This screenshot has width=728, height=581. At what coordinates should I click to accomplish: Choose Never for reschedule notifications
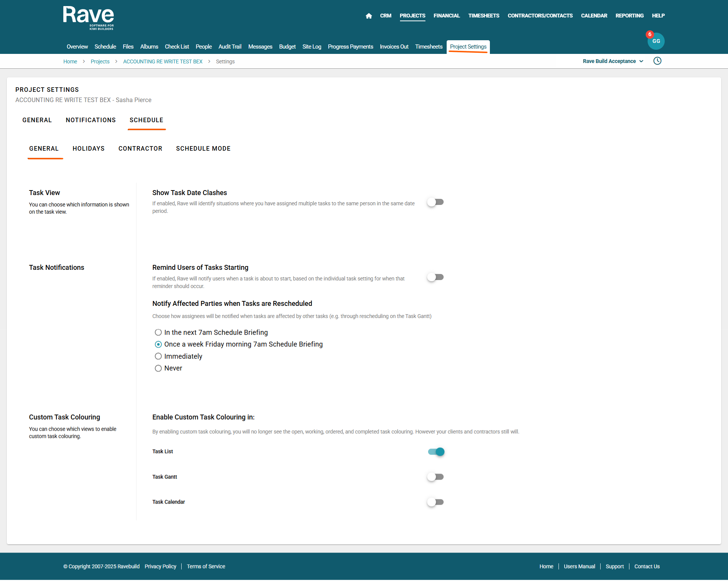(158, 368)
